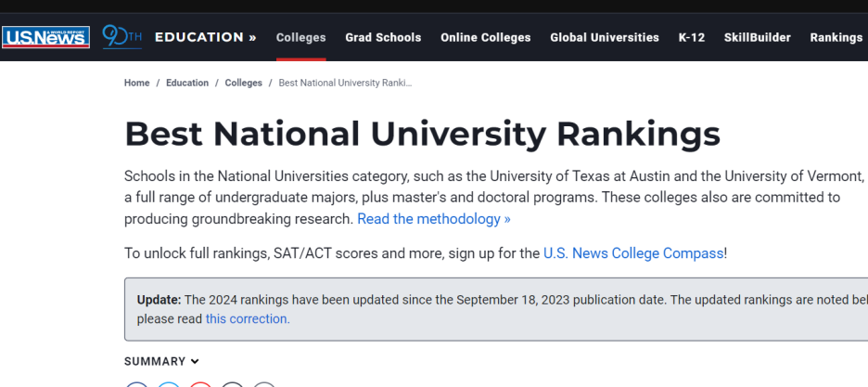868x387 pixels.
Task: Open the Read the methodology link
Action: (x=434, y=219)
